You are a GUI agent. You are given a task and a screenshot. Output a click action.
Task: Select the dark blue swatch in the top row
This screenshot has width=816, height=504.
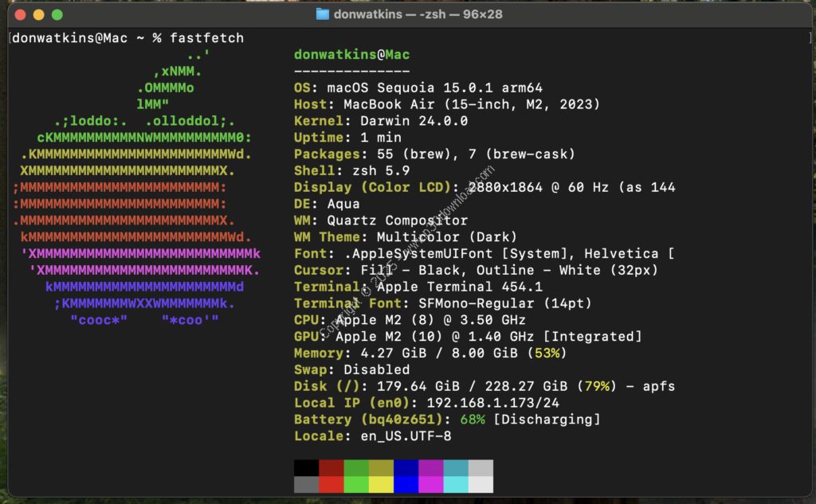click(x=406, y=467)
